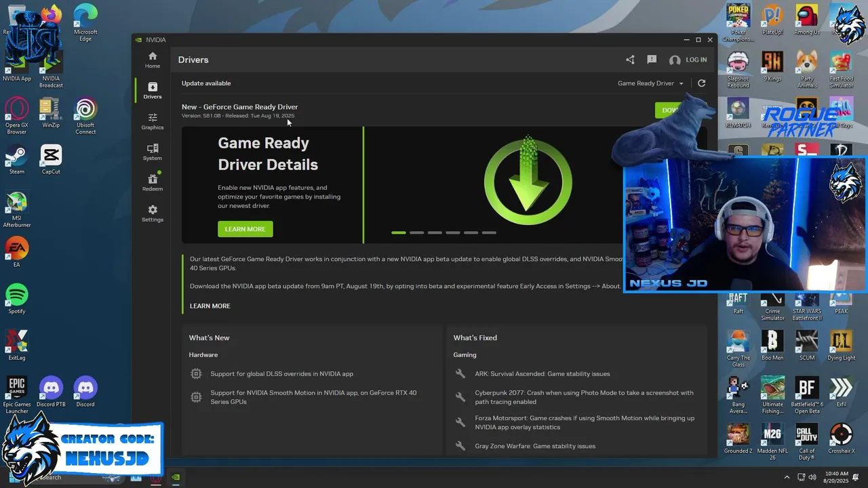Open the WinZip desktop shortcut
The image size is (868, 488).
(51, 113)
